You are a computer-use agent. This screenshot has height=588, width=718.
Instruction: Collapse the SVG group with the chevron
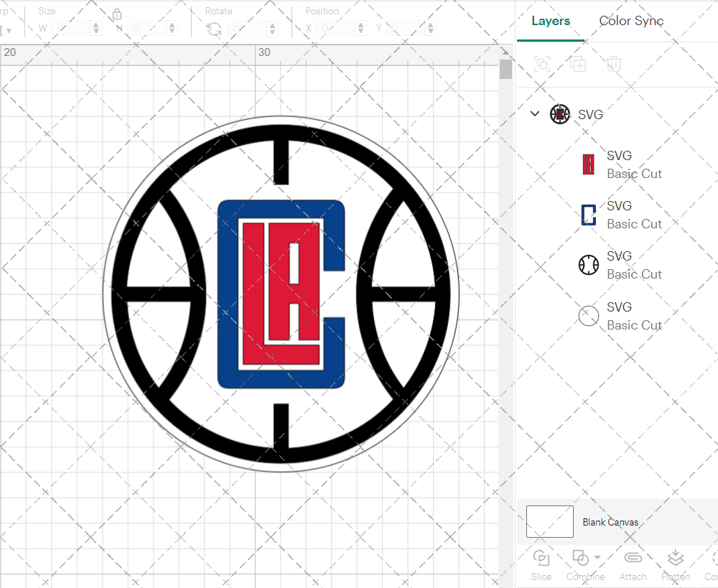click(534, 113)
